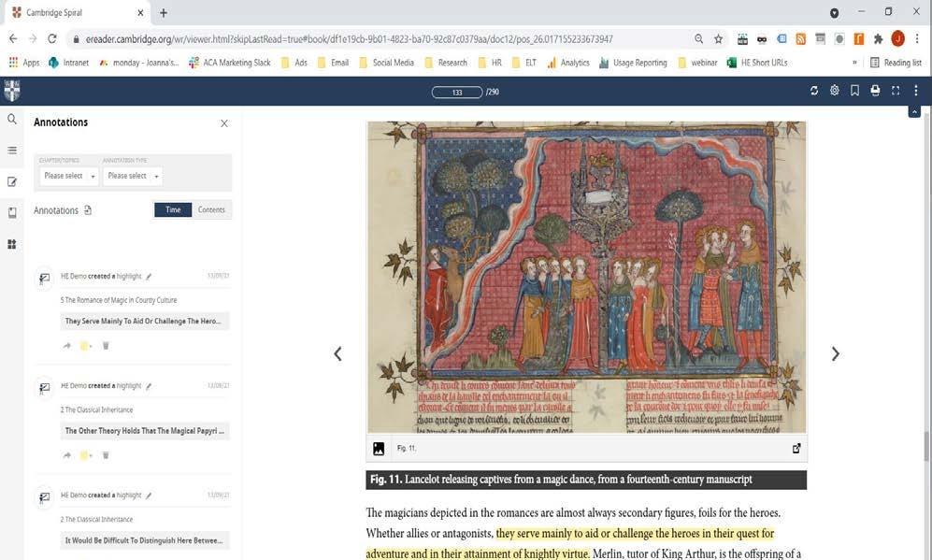Open ACA Marketing Slack bookmark
The width and height of the screenshot is (932, 560).
(229, 63)
